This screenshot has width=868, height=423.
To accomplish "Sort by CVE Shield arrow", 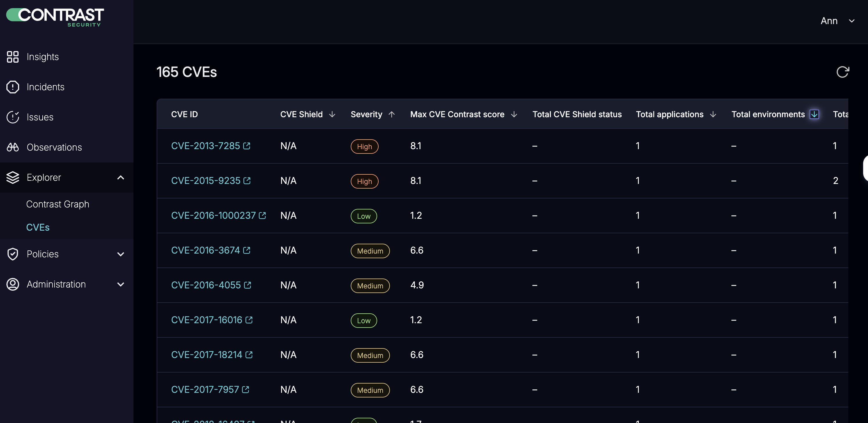I will 332,114.
